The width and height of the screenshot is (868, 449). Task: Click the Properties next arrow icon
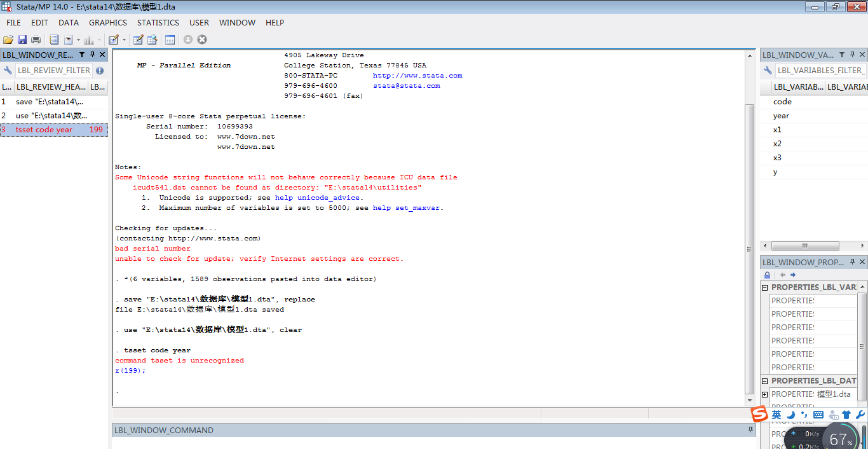[x=793, y=275]
